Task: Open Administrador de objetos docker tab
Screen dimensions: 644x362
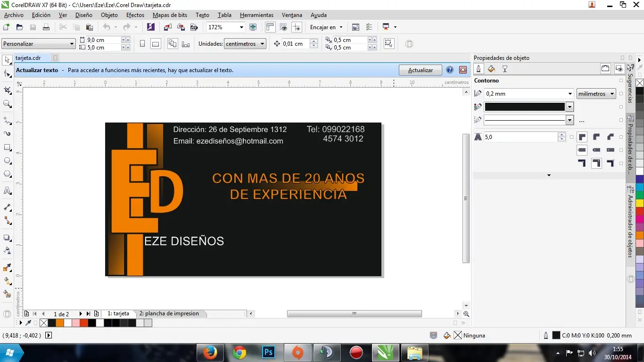Action: coord(630,222)
